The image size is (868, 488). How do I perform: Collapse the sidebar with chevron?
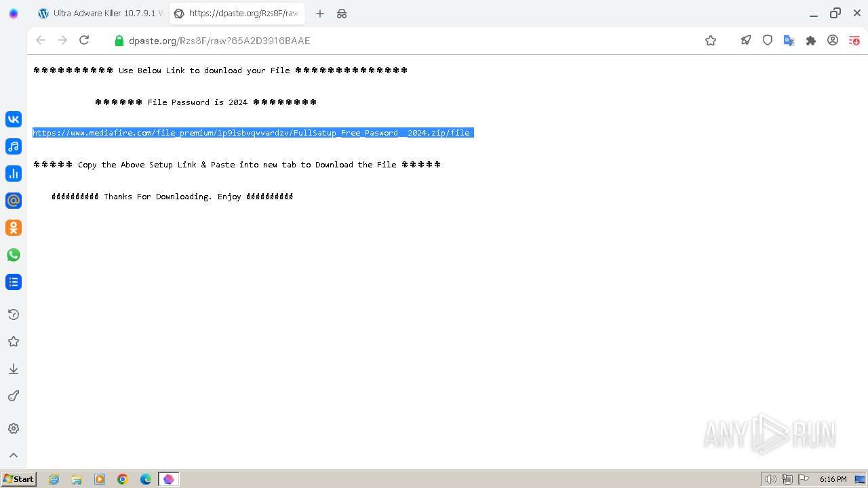point(14,455)
